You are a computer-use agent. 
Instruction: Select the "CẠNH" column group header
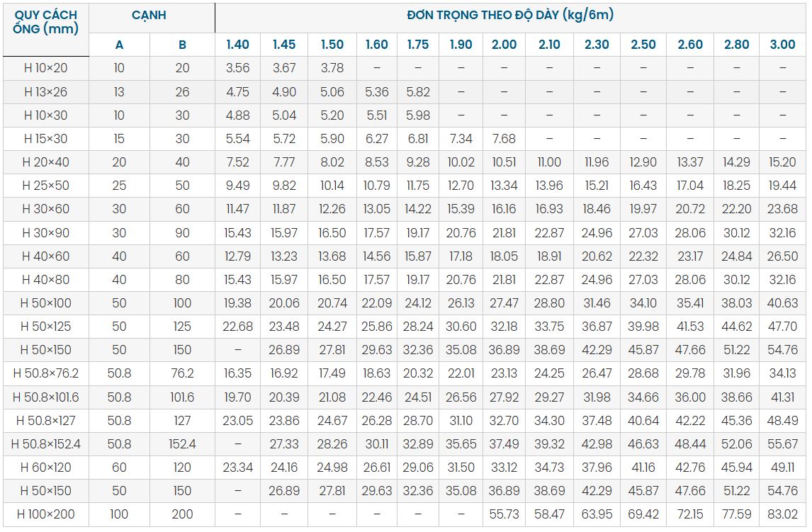[149, 15]
